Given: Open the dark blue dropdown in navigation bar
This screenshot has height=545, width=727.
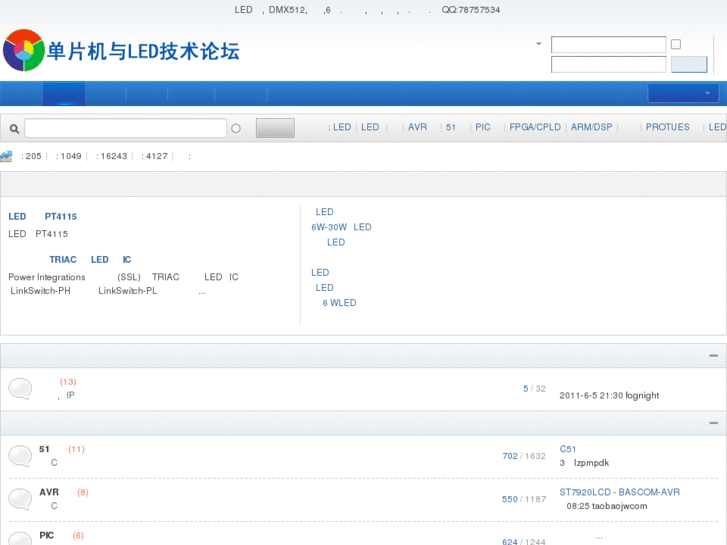Looking at the screenshot, I should (683, 93).
